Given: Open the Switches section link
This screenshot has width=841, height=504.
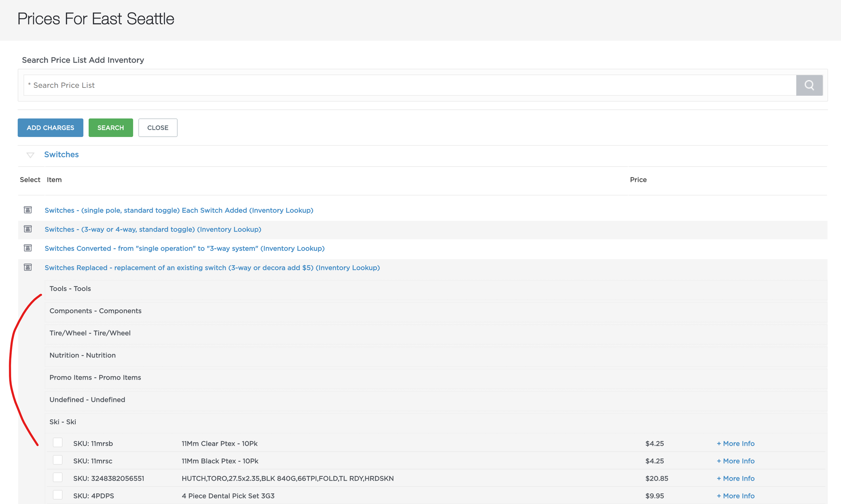Looking at the screenshot, I should click(61, 155).
